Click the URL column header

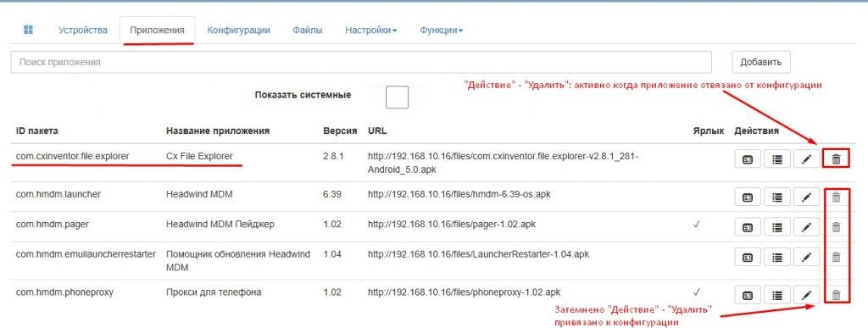[377, 131]
